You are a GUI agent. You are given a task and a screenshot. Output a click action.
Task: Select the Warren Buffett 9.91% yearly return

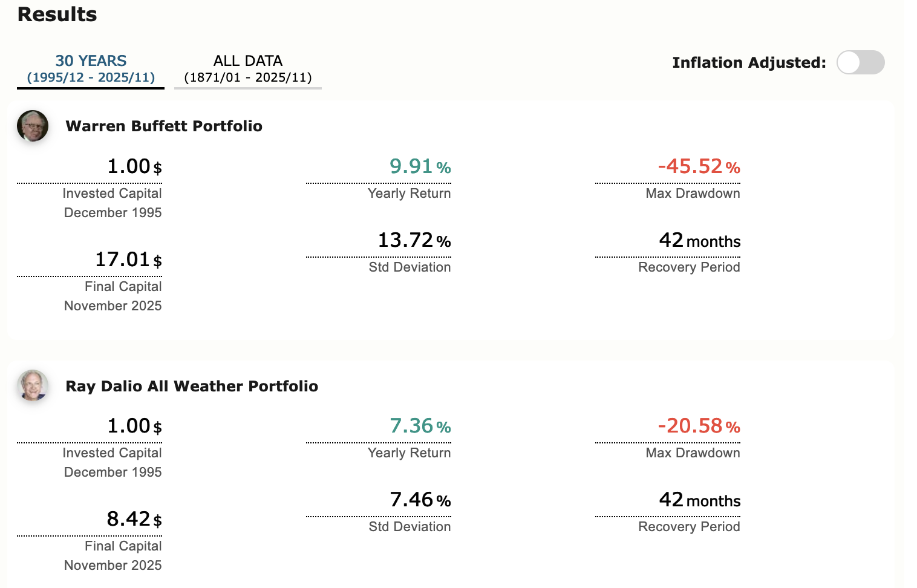[x=420, y=166]
